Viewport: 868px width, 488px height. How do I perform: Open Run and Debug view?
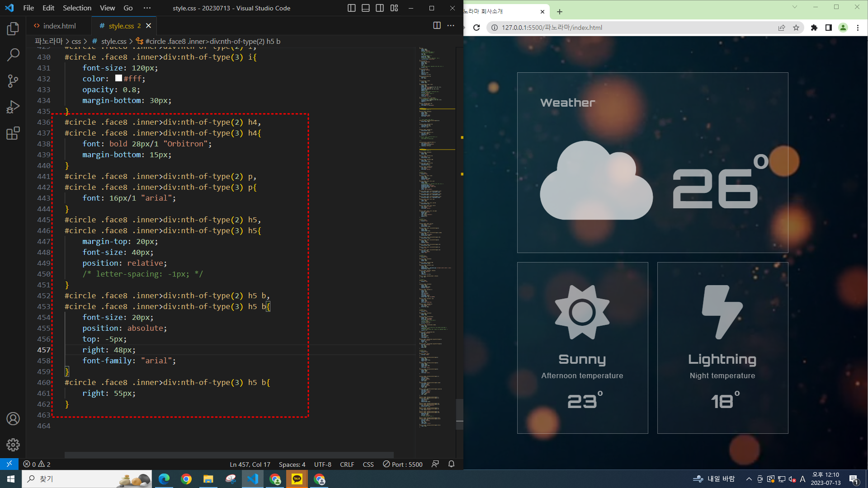[13, 107]
